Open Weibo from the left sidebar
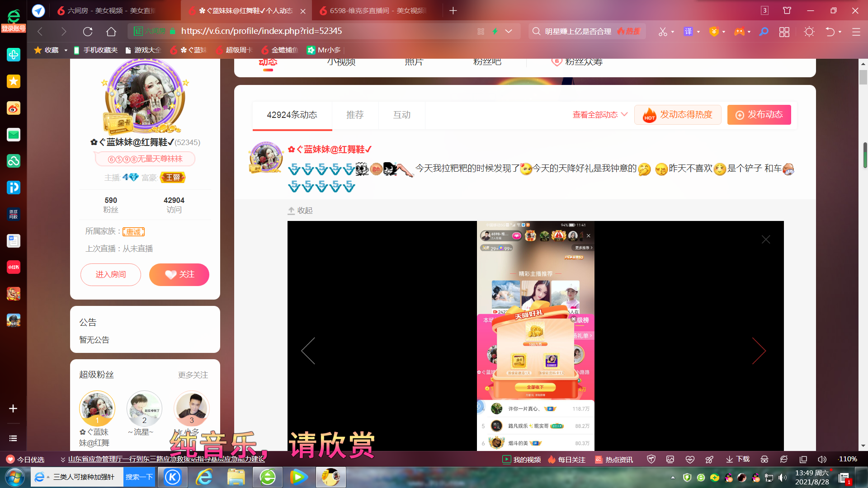 pyautogui.click(x=14, y=108)
